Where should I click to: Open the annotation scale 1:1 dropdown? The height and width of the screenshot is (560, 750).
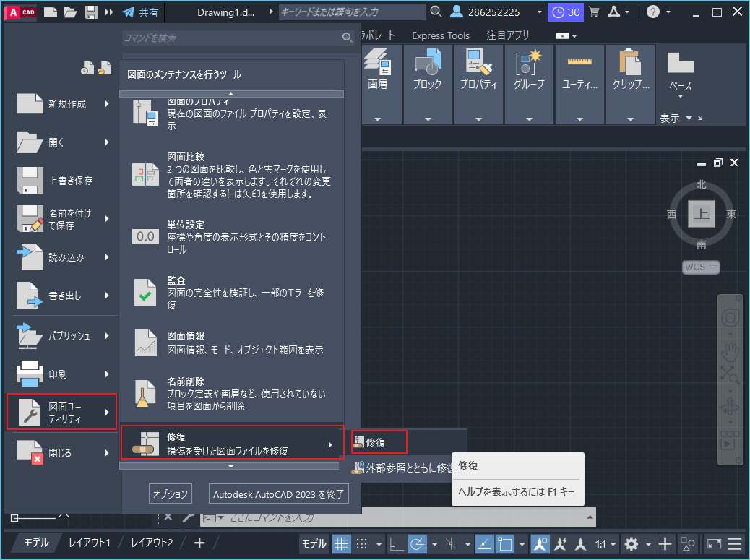(605, 544)
